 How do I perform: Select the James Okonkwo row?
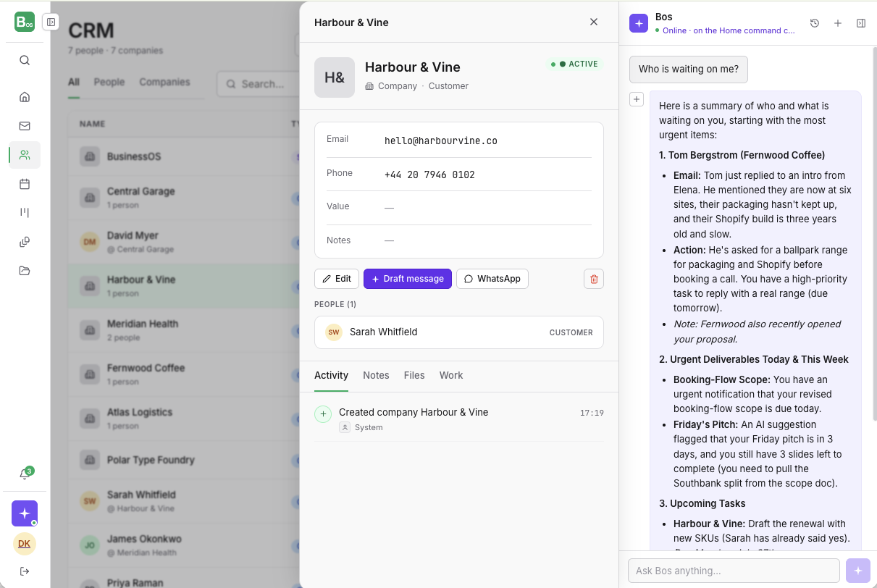point(183,545)
